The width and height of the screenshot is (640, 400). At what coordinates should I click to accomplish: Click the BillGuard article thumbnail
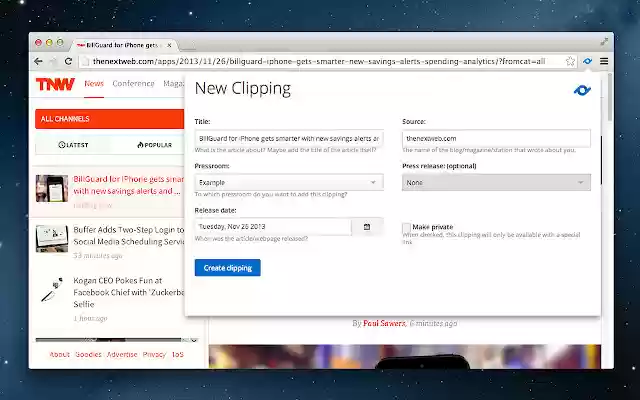[52, 188]
